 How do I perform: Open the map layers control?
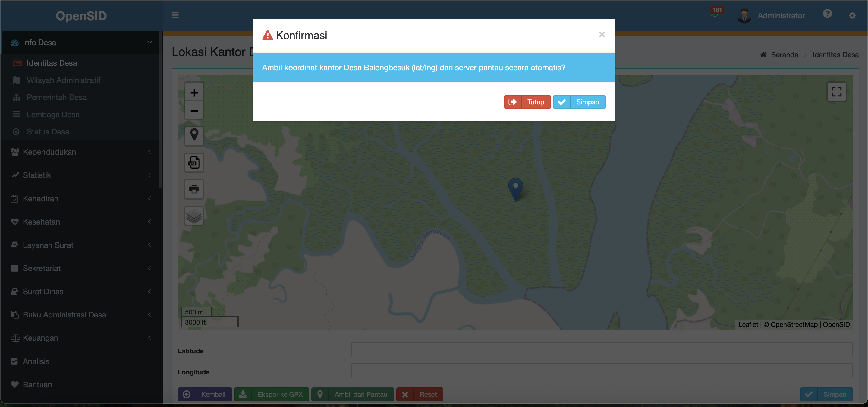194,216
